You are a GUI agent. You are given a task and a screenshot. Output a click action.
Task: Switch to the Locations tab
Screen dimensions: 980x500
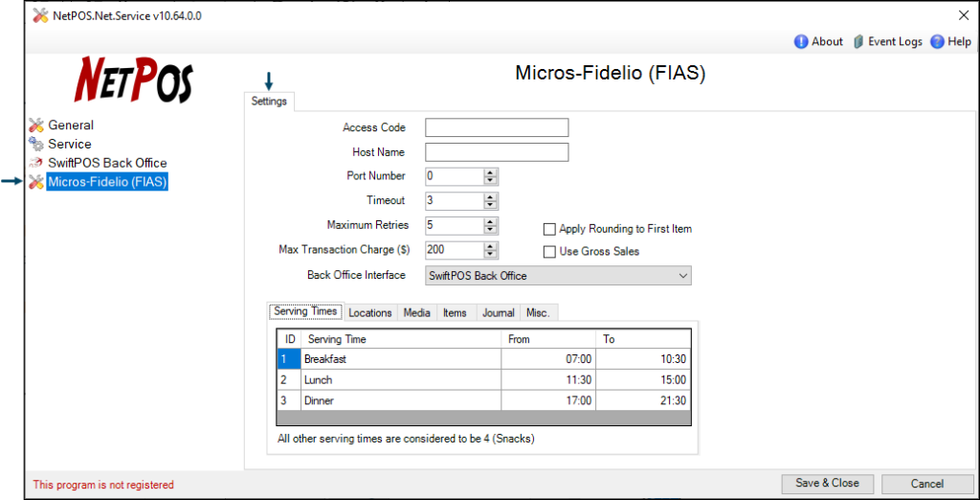click(x=370, y=313)
